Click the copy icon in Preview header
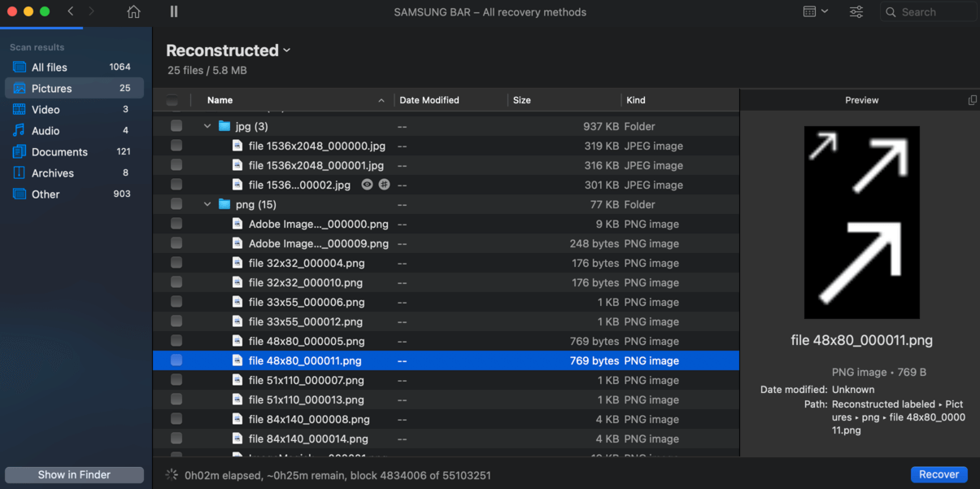Image resolution: width=980 pixels, height=489 pixels. coord(972,100)
